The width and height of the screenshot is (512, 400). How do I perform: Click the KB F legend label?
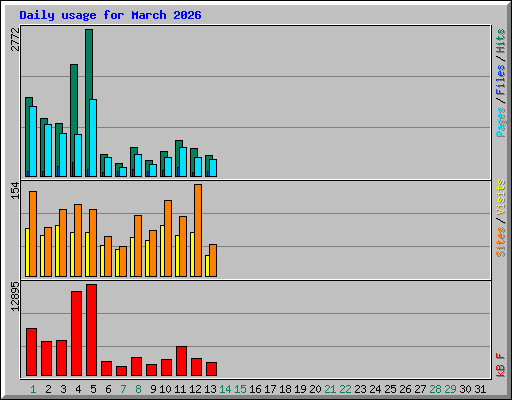[501, 365]
